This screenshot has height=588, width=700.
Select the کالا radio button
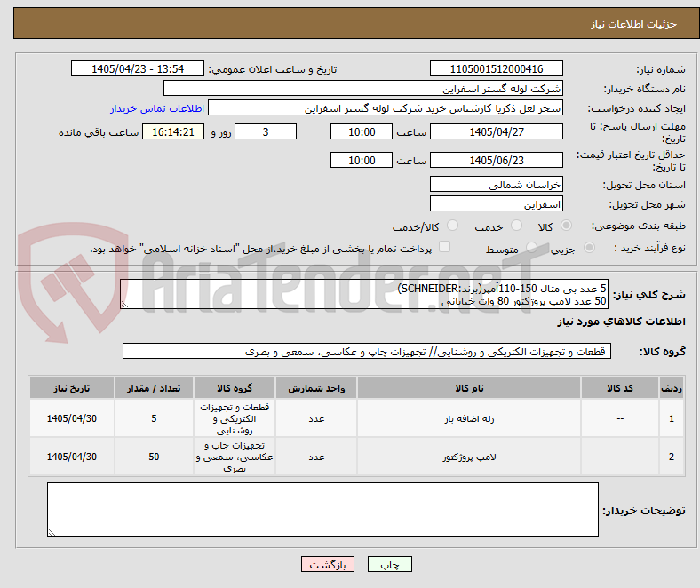[566, 226]
